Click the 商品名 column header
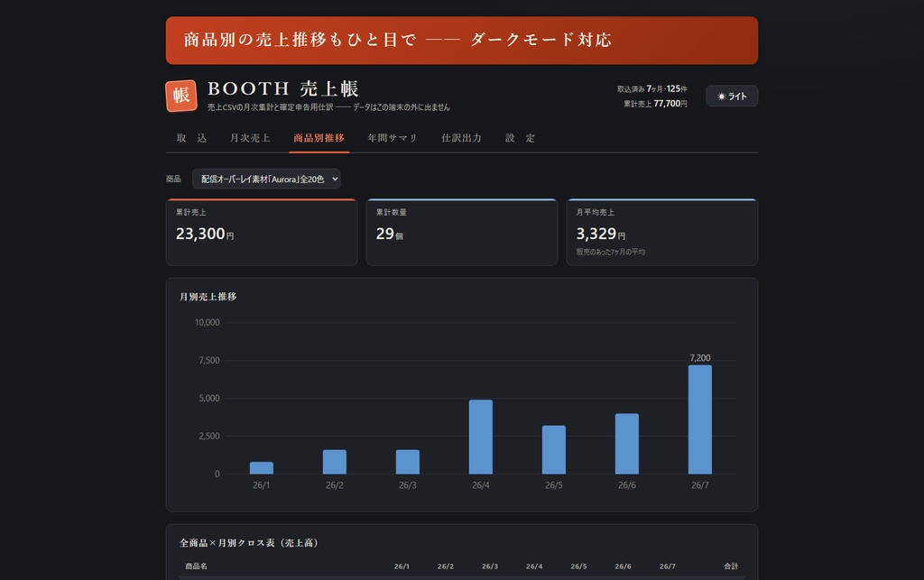 click(x=196, y=566)
